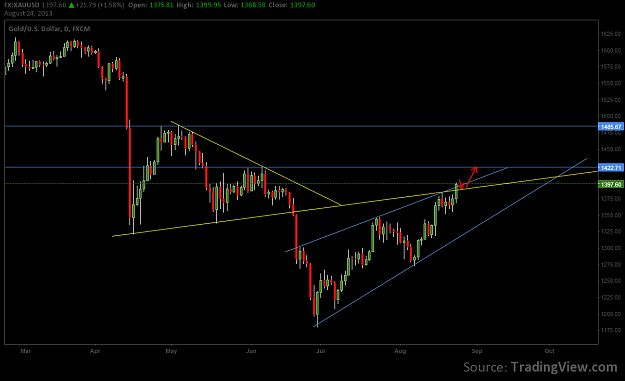Click the 1600.00 price axis label
Image resolution: width=625 pixels, height=381 pixels.
pos(611,51)
